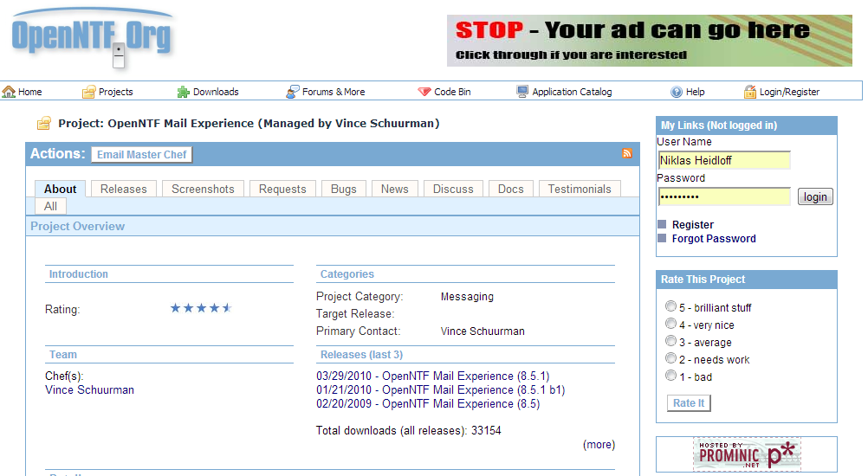Switch to the Discuss tab
The image size is (868, 476).
coord(453,189)
